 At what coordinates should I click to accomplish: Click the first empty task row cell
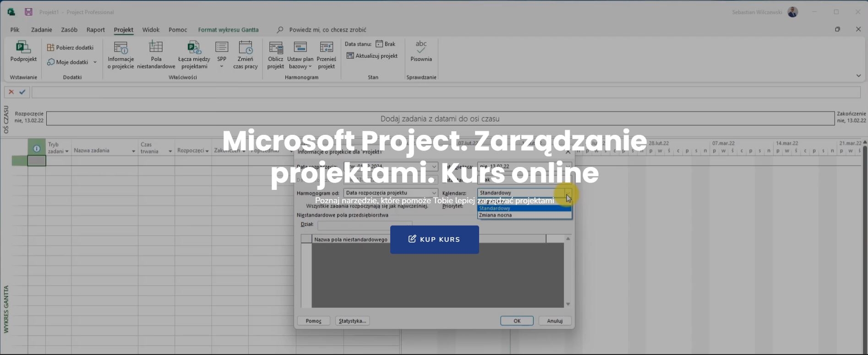[37, 161]
